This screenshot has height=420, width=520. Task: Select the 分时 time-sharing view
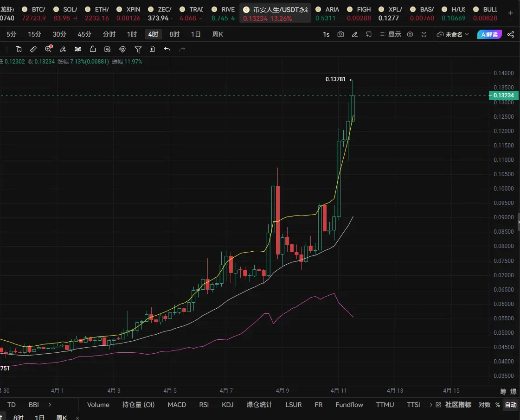(109, 34)
